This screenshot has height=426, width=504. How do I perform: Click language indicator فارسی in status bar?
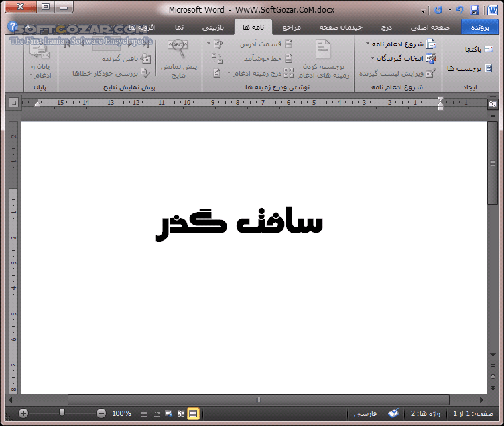365,414
